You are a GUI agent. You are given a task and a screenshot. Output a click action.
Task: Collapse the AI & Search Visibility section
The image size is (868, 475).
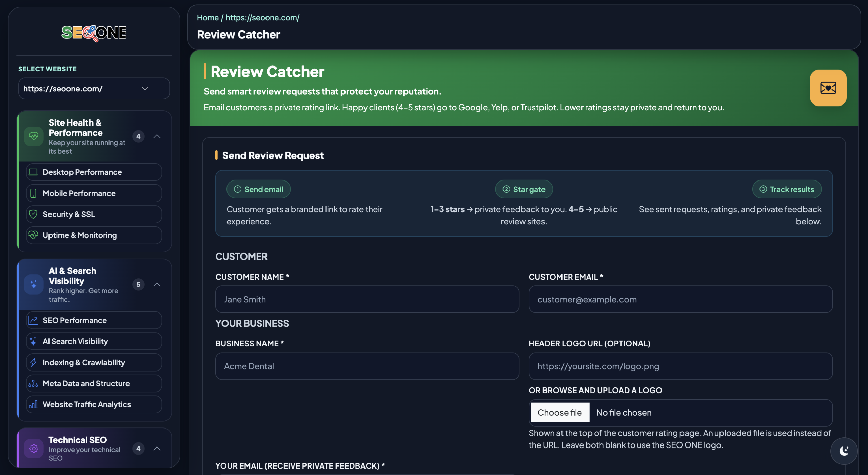[157, 284]
